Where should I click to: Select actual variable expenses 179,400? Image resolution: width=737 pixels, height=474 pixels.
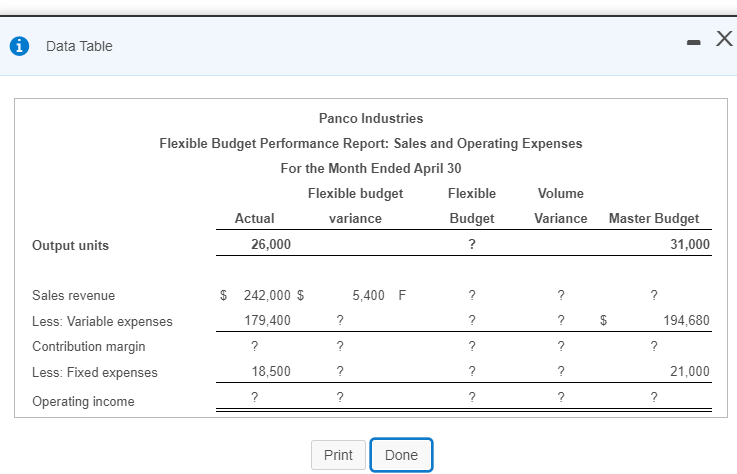click(x=268, y=321)
